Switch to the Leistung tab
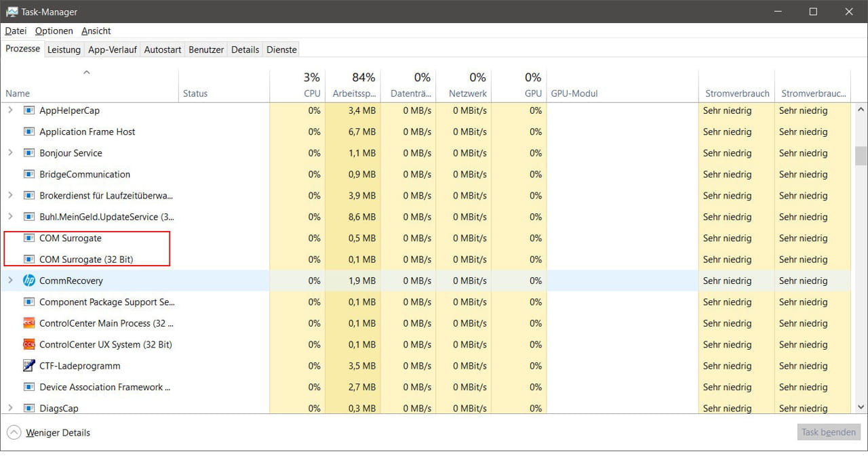 (x=64, y=49)
